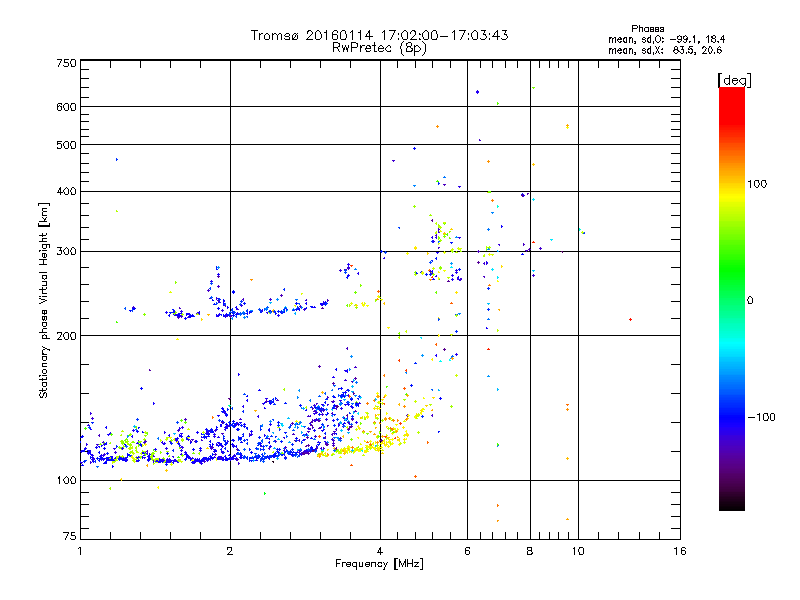Click the phase colorbar gradient
Image resolution: width=800 pixels, height=600 pixels.
pos(732,299)
